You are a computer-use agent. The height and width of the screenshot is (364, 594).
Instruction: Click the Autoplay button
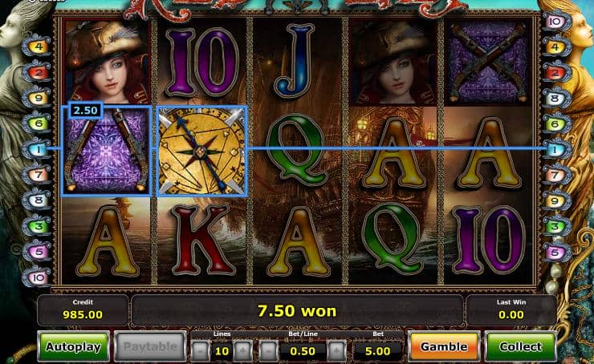pos(74,346)
